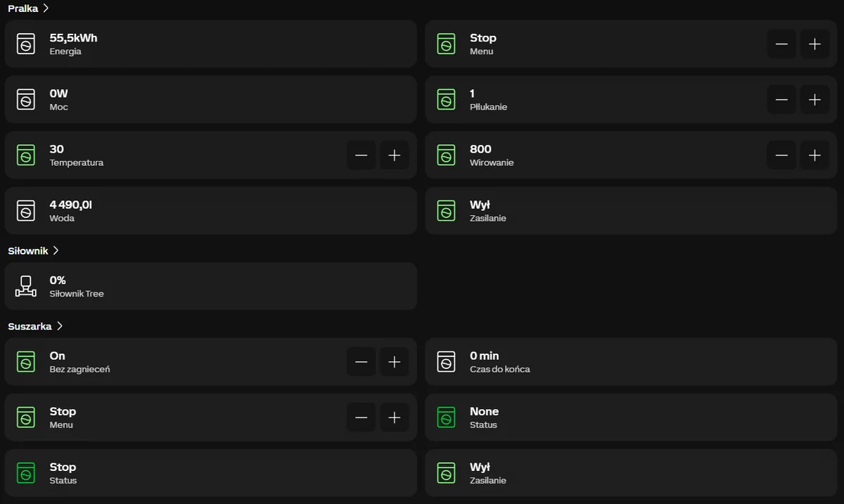Click the Płukanie green washer icon

pos(446,100)
